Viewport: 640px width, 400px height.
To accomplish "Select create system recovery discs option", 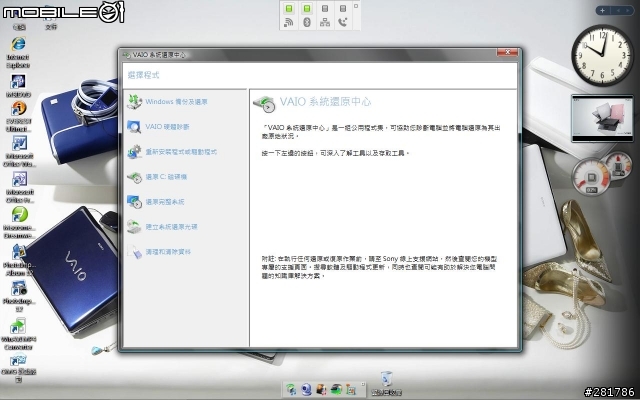I will 162,227.
